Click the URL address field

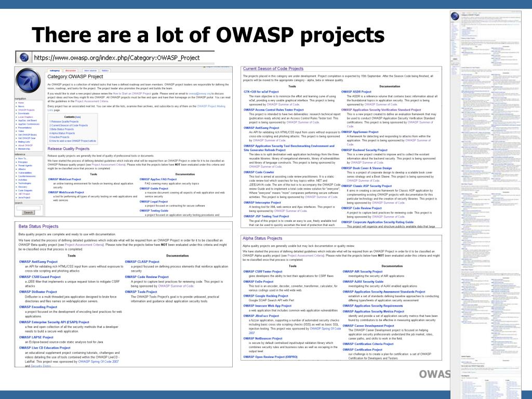click(x=124, y=58)
